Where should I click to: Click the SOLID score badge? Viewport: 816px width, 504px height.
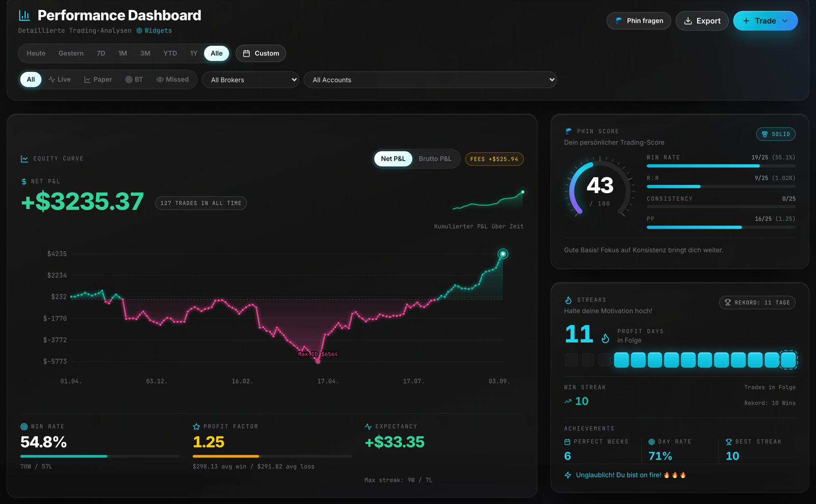776,134
